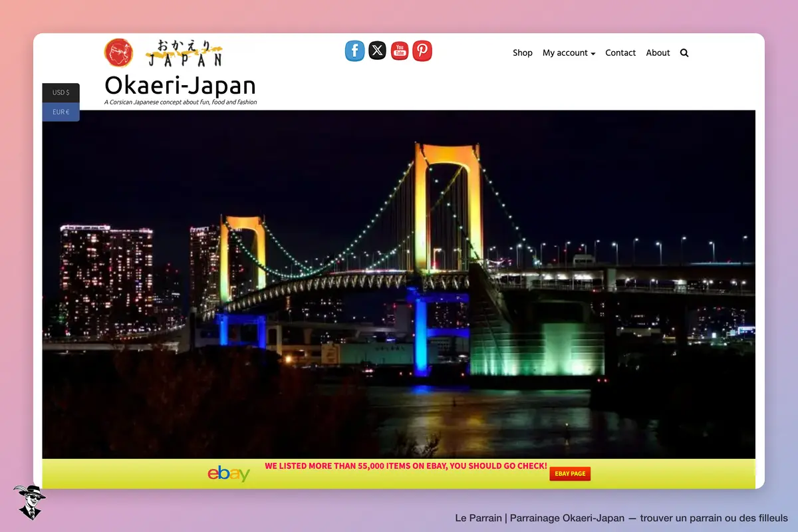Click the eBay logo in the banner
Viewport: 798px width, 532px height.
[x=229, y=473]
